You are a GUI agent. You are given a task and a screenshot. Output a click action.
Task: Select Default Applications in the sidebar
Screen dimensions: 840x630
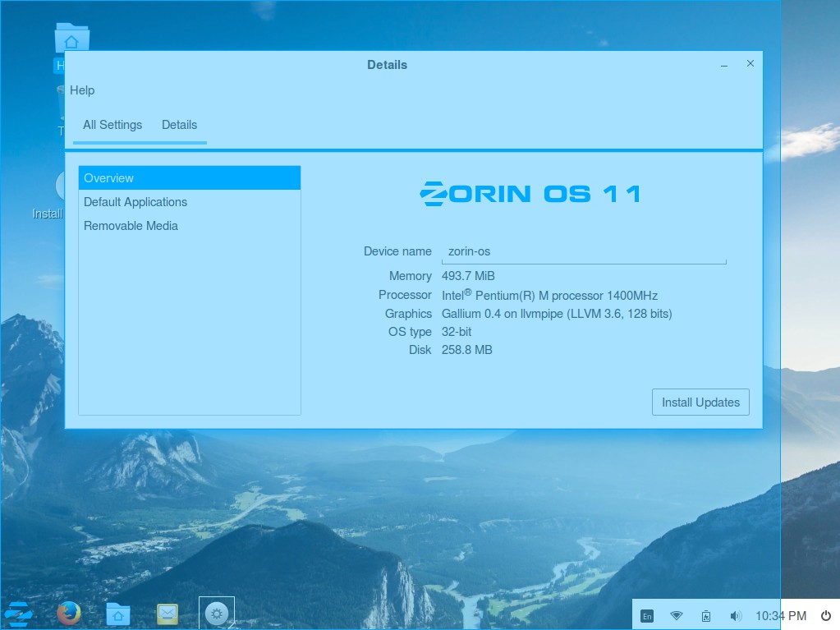(190, 202)
